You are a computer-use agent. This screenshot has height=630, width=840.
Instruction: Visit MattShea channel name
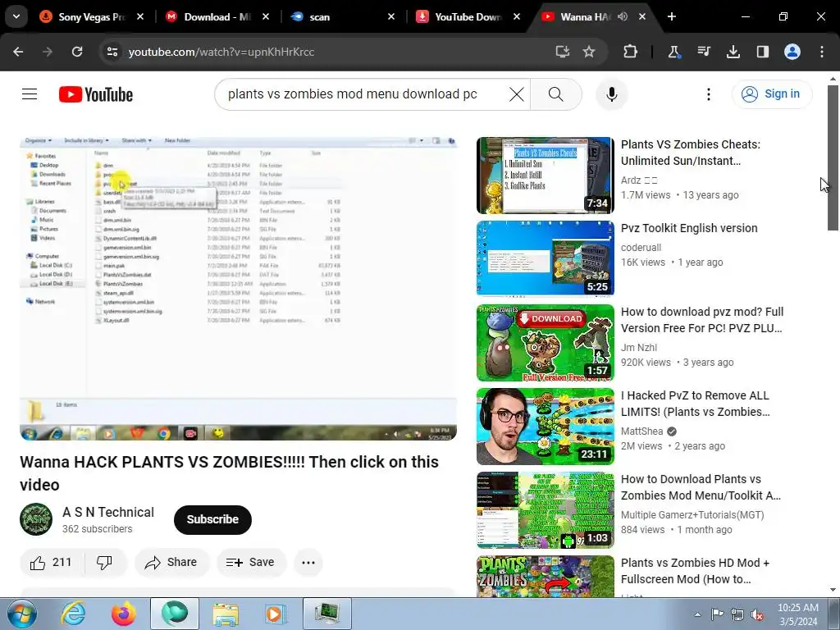[x=641, y=431]
